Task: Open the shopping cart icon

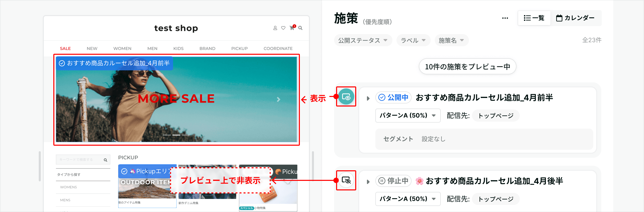Action: (292, 28)
